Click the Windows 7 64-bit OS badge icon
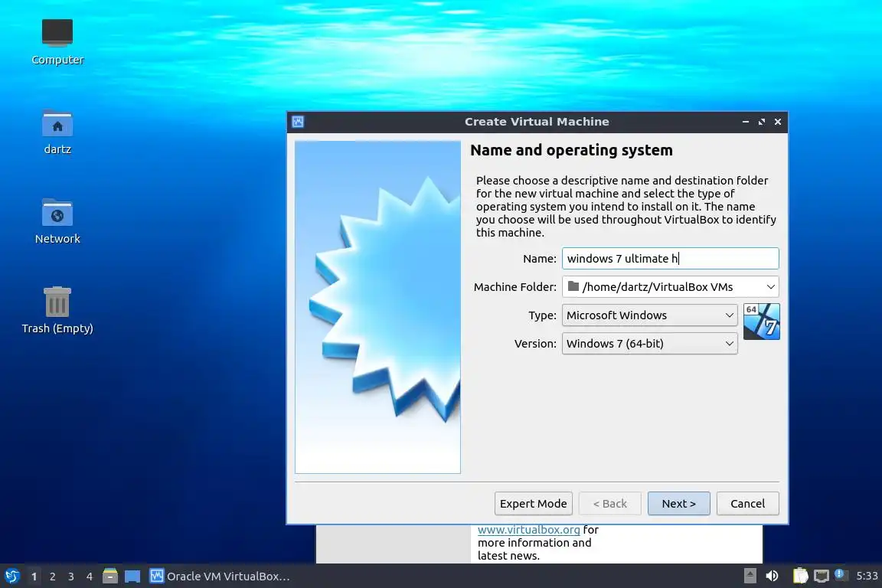The image size is (882, 588). [x=762, y=322]
